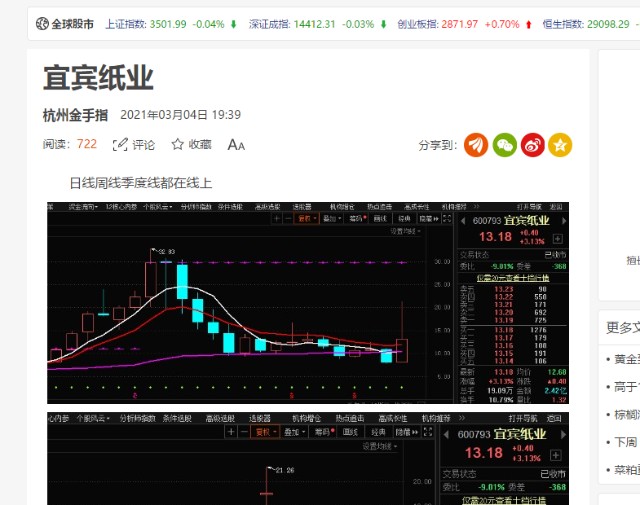Image resolution: width=640 pixels, height=505 pixels.
Task: Click the Aa font size icon
Action: [236, 144]
